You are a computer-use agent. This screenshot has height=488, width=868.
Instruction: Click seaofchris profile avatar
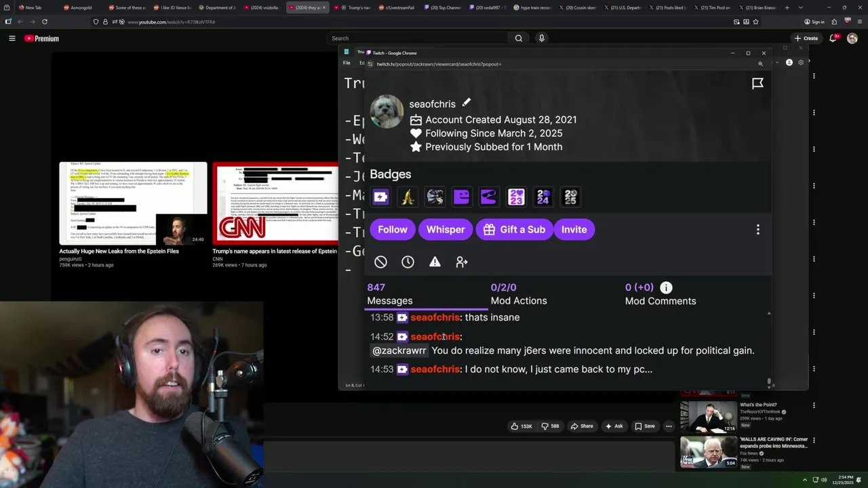(387, 111)
